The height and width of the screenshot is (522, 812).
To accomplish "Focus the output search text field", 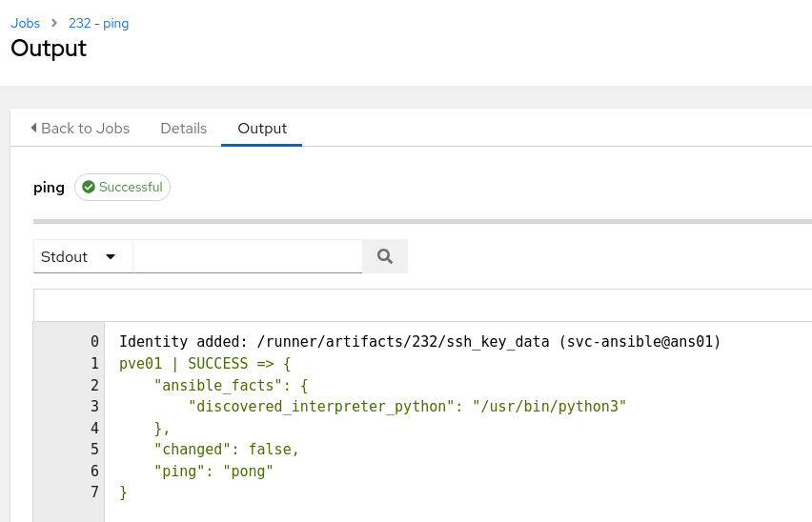I will coord(248,256).
